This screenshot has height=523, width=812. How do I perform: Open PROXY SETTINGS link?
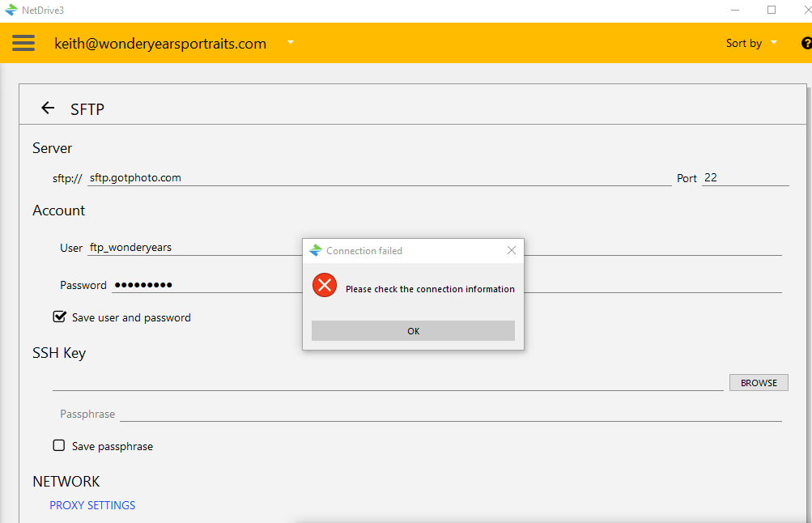click(92, 505)
